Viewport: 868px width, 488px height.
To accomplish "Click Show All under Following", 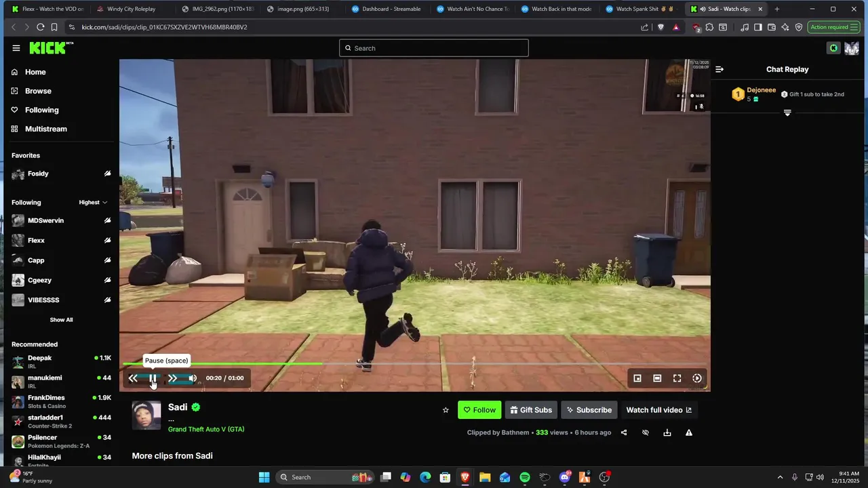I will click(61, 320).
